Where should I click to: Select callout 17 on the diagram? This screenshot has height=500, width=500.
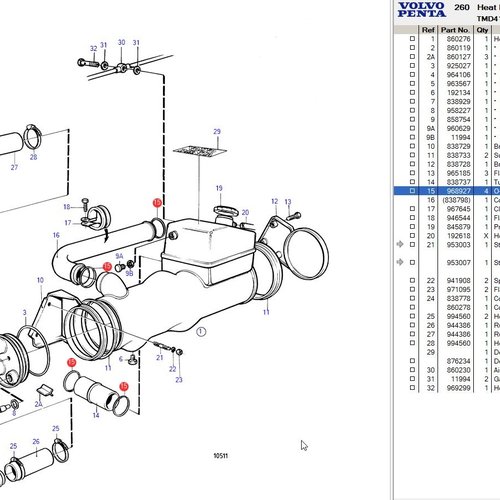coord(68,223)
